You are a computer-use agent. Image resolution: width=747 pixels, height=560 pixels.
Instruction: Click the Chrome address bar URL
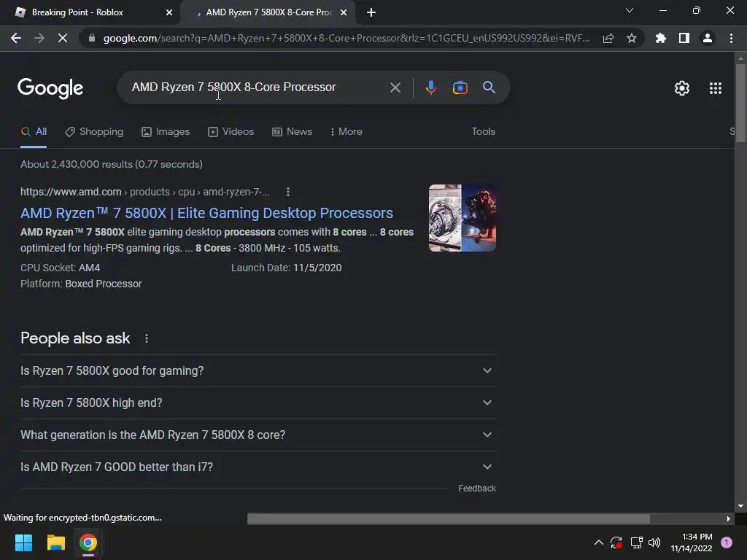[347, 38]
